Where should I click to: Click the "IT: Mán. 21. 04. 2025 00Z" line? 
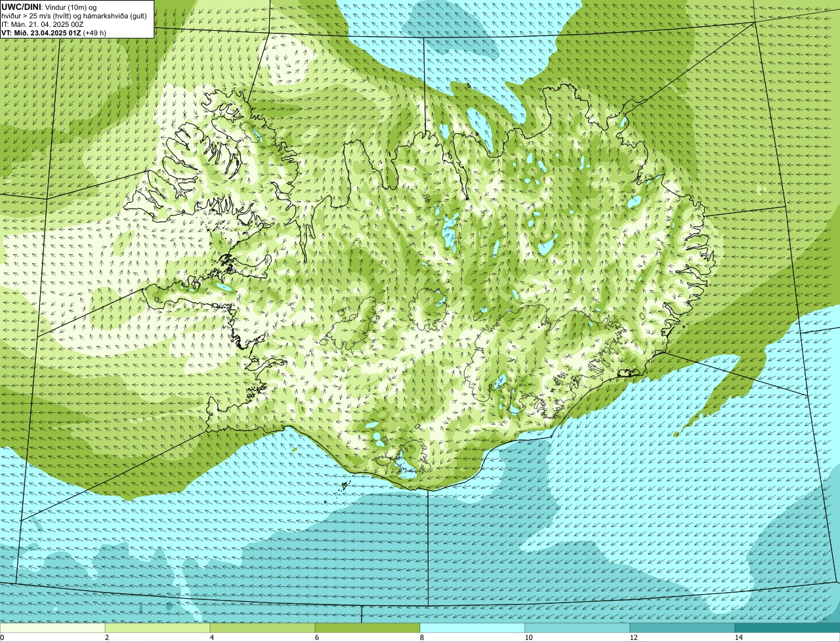pos(43,24)
